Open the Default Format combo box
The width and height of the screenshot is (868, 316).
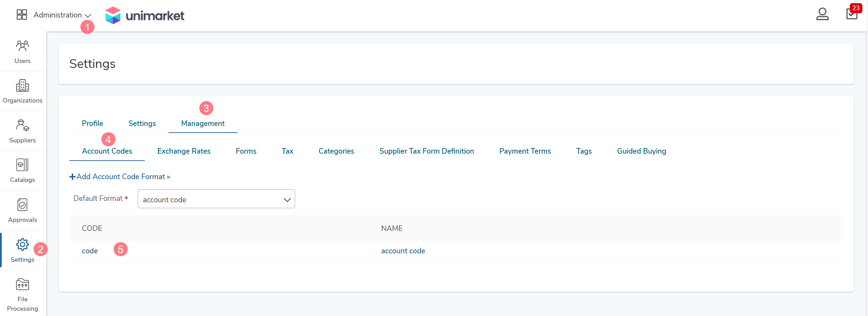(216, 199)
